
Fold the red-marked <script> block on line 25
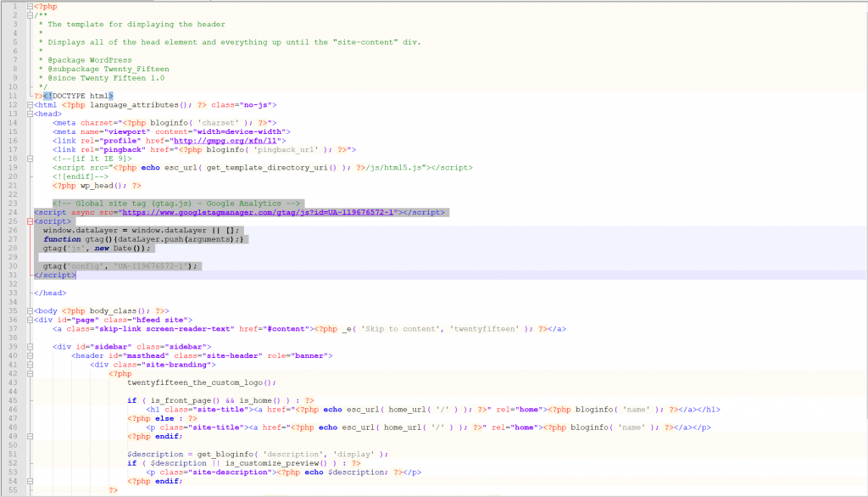(31, 221)
